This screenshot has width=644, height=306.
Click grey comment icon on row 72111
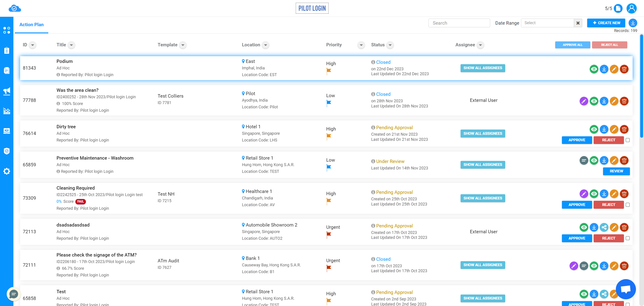pos(583,266)
